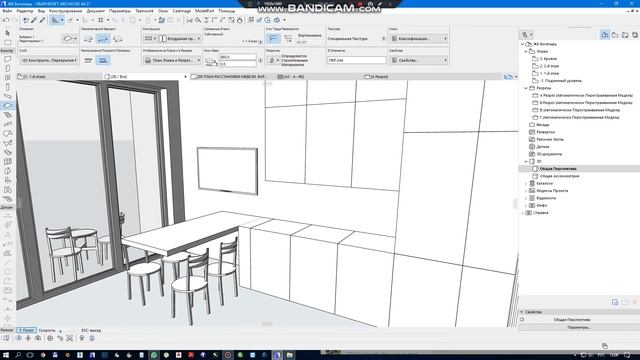Toggle second edge angle option

(x=288, y=39)
